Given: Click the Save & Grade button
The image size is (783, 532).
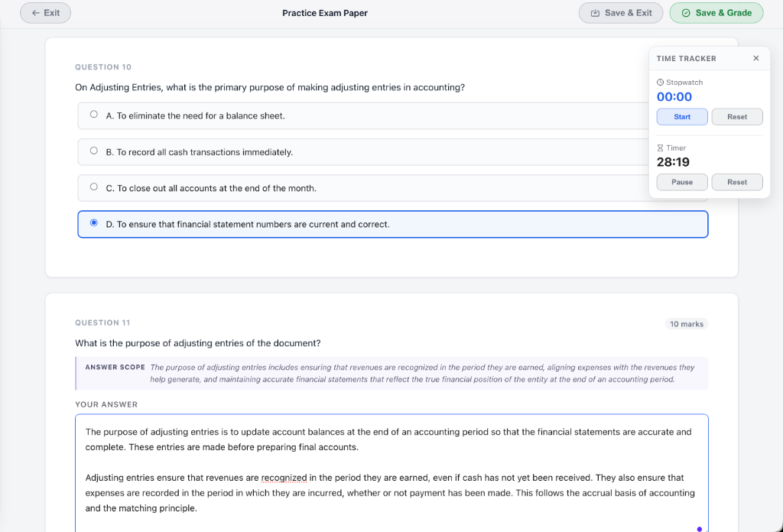Looking at the screenshot, I should 716,13.
